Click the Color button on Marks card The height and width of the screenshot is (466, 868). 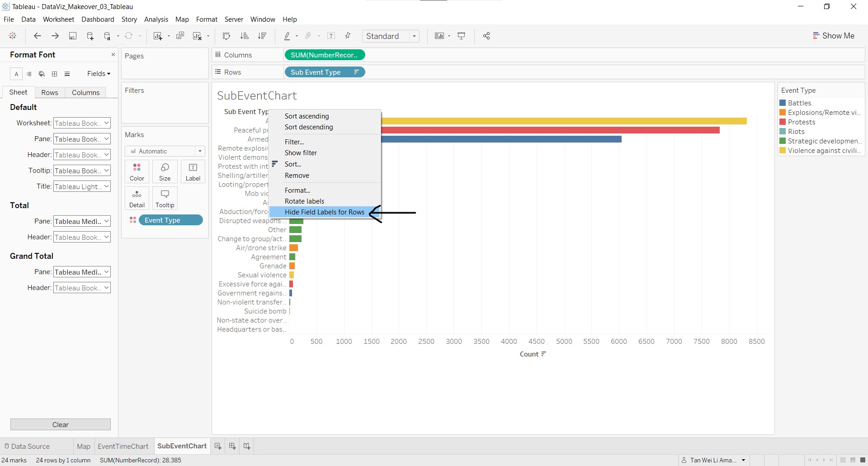pyautogui.click(x=137, y=172)
